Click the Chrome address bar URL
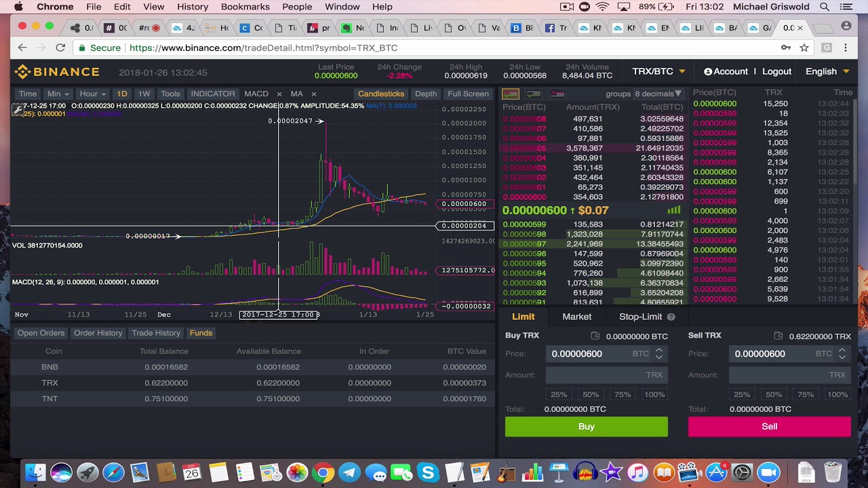The width and height of the screenshot is (868, 488). point(263,48)
